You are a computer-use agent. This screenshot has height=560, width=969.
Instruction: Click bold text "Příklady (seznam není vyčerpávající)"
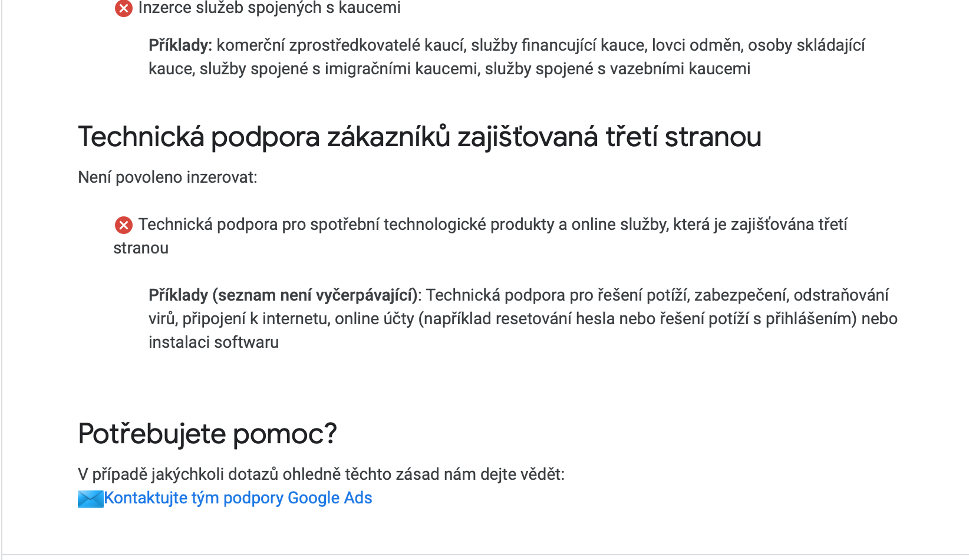[283, 295]
